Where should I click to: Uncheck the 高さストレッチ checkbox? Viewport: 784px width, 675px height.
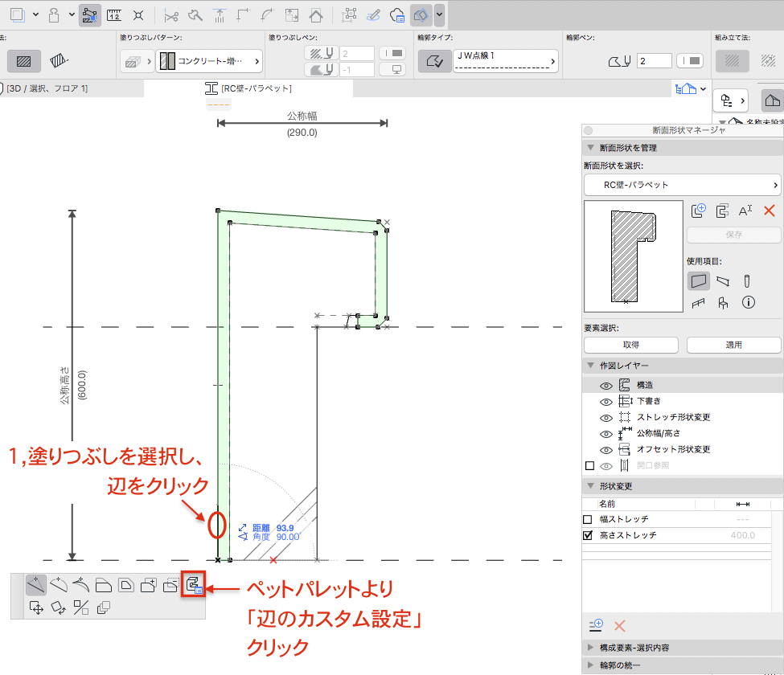click(x=588, y=535)
